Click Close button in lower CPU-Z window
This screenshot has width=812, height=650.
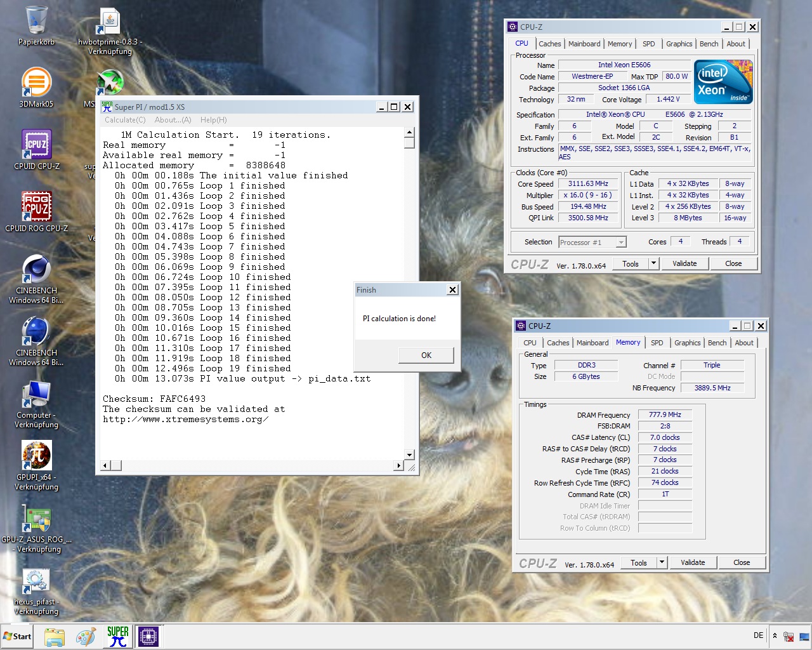tap(742, 562)
